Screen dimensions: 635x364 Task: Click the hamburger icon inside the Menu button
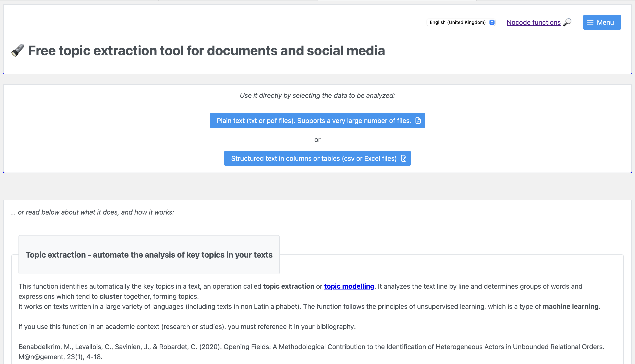pyautogui.click(x=590, y=22)
